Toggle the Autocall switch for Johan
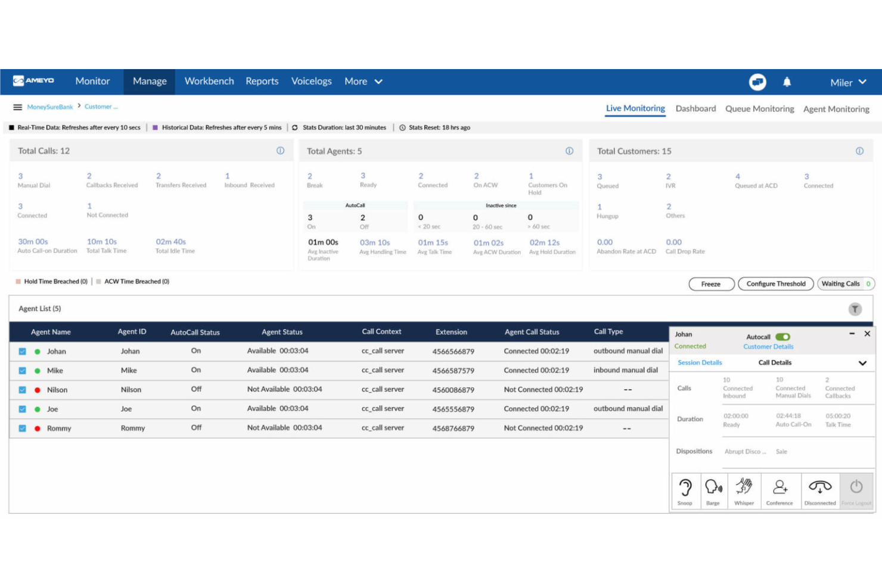The height and width of the screenshot is (588, 882). (782, 337)
